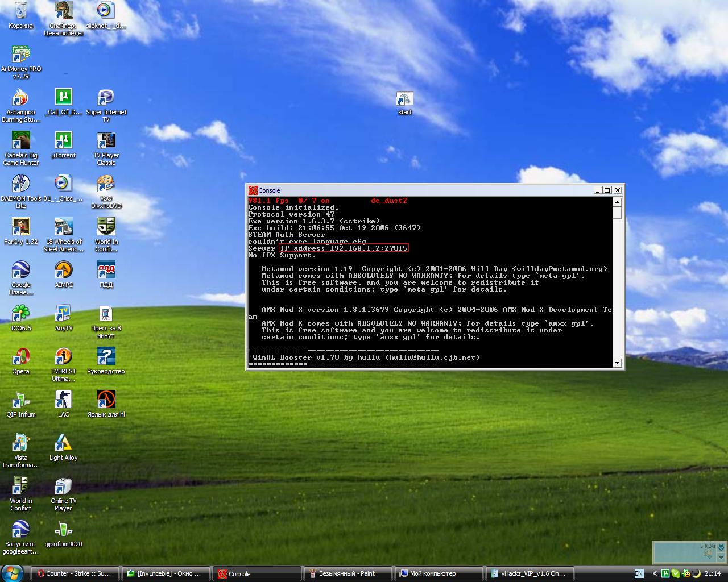728x582 pixels.
Task: Switch to the [Inv1nceble] taskbar window
Action: click(x=166, y=573)
